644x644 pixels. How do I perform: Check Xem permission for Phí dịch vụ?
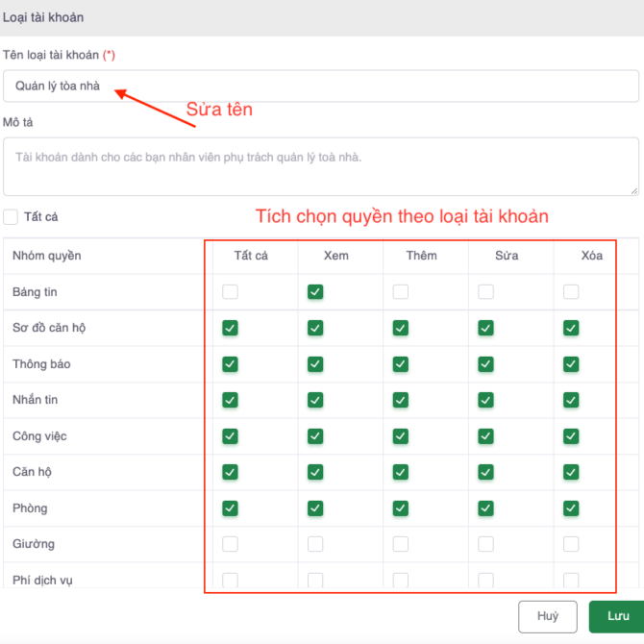coord(315,580)
